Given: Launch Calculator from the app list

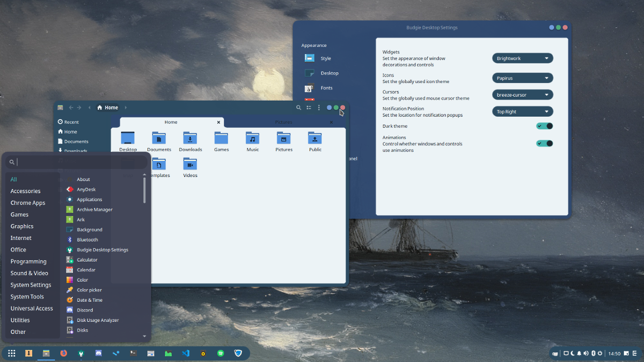Looking at the screenshot, I should tap(82, 260).
